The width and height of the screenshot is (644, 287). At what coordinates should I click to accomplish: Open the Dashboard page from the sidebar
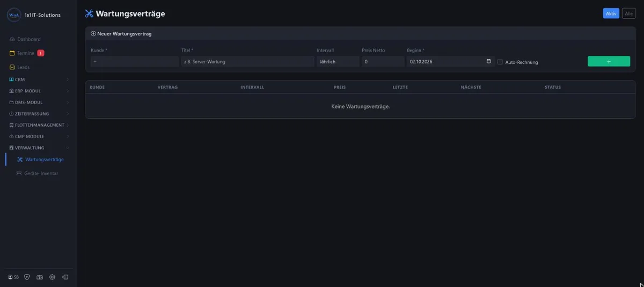click(25, 39)
